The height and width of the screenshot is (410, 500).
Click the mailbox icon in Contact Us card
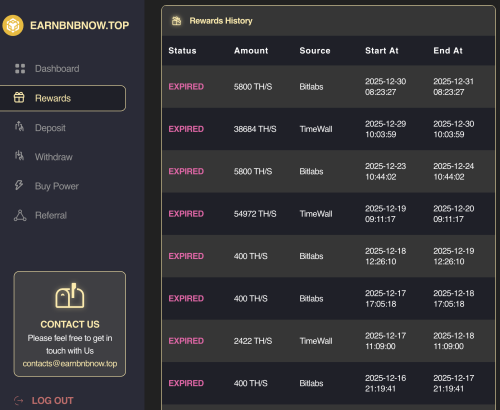[70, 296]
